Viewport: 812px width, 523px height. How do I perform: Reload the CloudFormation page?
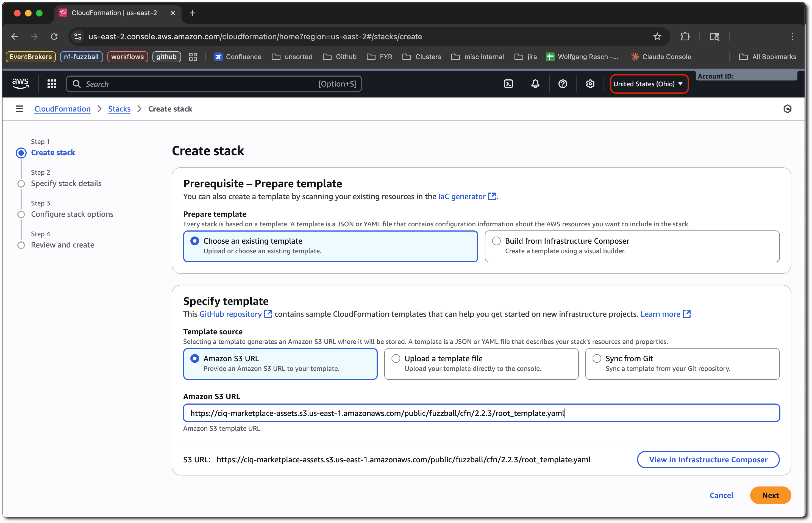[x=54, y=36]
